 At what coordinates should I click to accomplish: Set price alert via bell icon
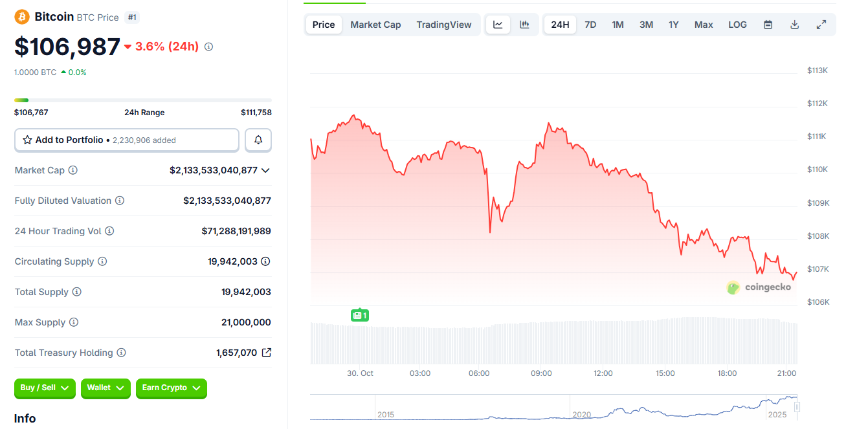pos(258,140)
